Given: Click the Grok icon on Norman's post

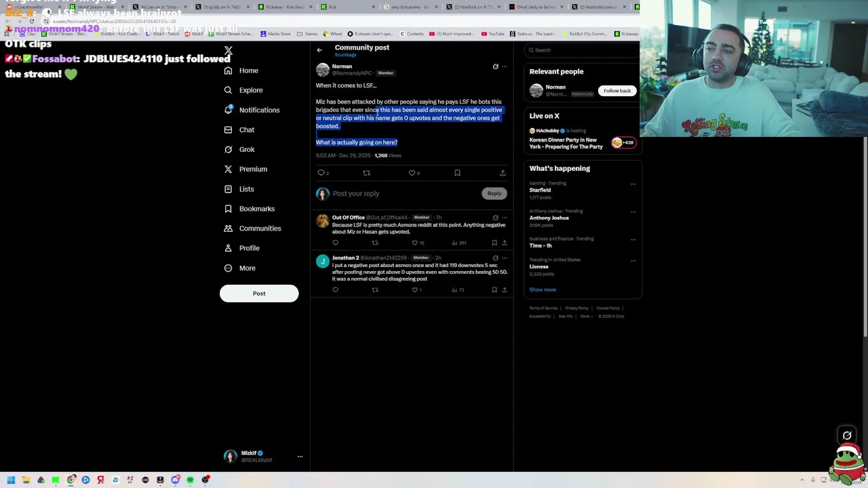Looking at the screenshot, I should [495, 66].
